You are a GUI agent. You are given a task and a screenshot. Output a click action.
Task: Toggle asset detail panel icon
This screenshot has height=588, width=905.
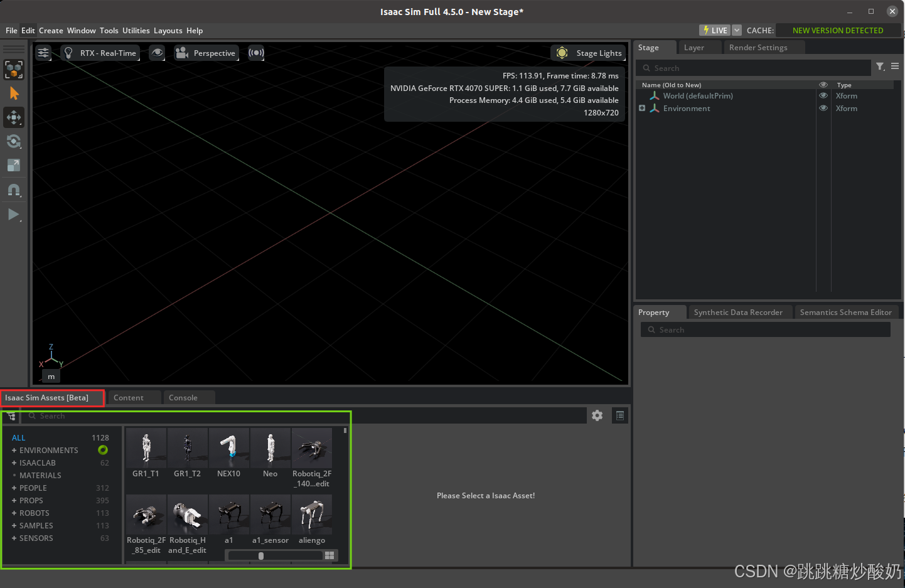(619, 415)
